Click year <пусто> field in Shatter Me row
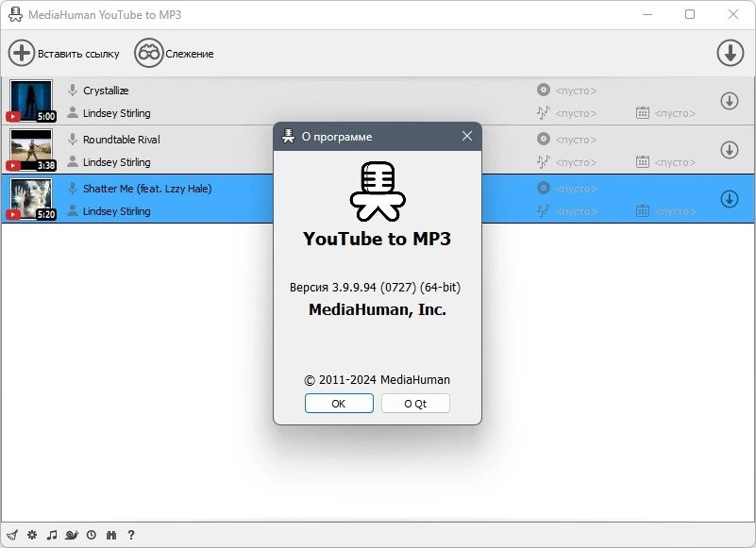Image resolution: width=756 pixels, height=548 pixels. 675,211
